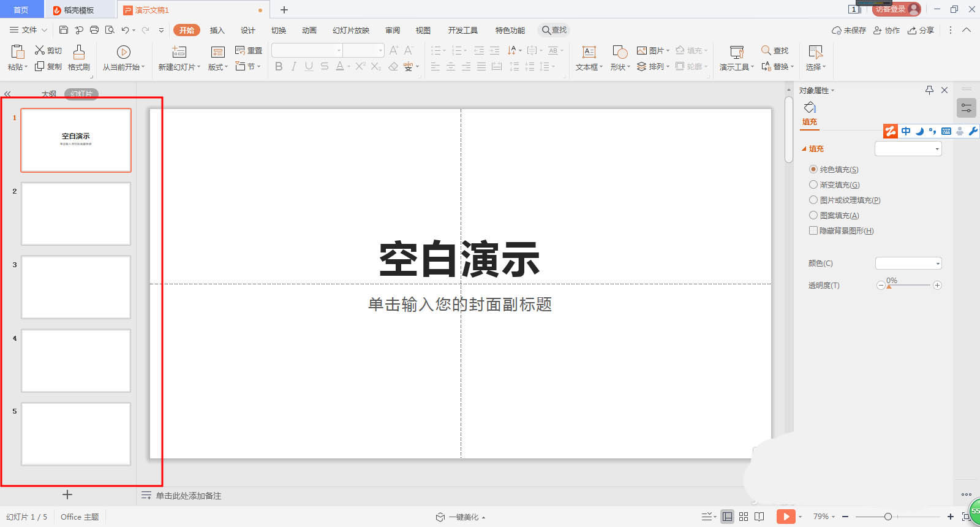Click the 协作 collaborate icon

coord(886,30)
